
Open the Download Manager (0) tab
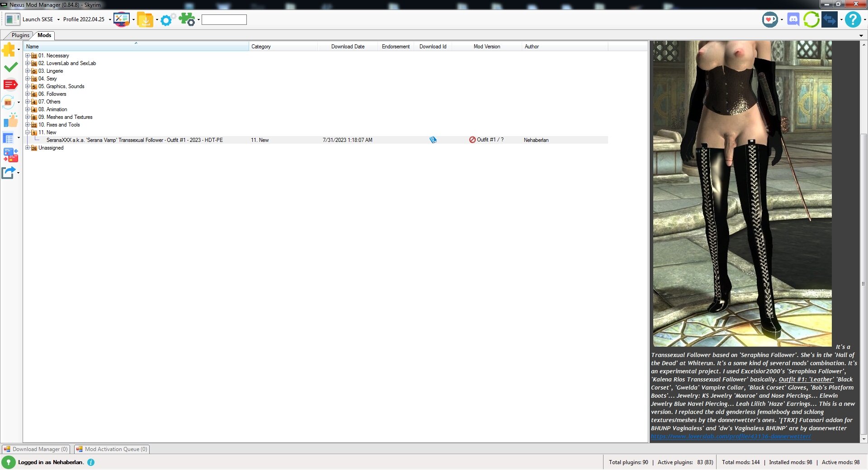pos(36,449)
